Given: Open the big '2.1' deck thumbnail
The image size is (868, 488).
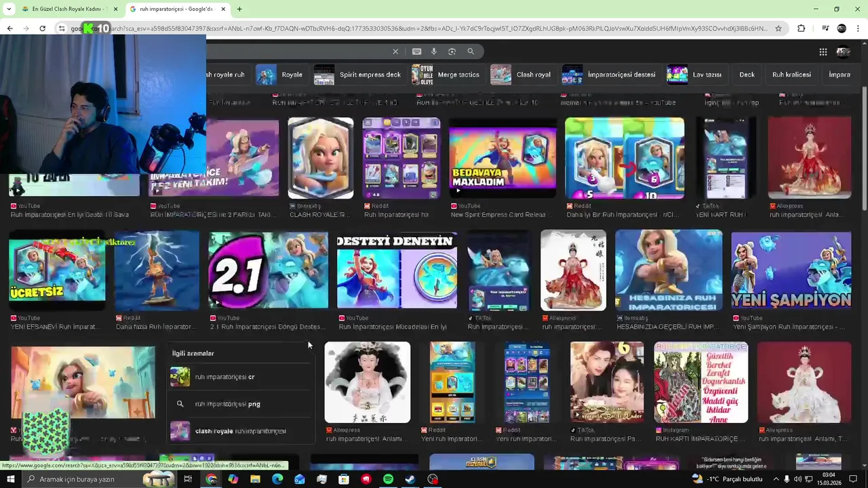Looking at the screenshot, I should (x=268, y=270).
